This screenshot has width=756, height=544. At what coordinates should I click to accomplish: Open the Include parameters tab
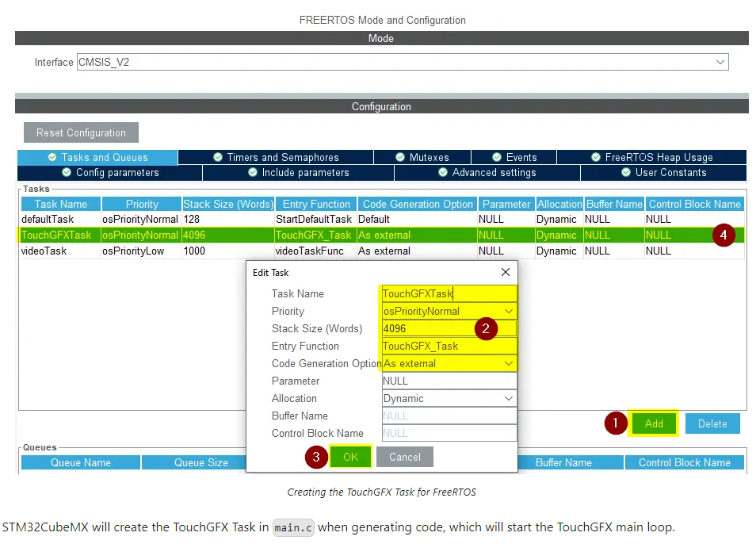pyautogui.click(x=299, y=173)
